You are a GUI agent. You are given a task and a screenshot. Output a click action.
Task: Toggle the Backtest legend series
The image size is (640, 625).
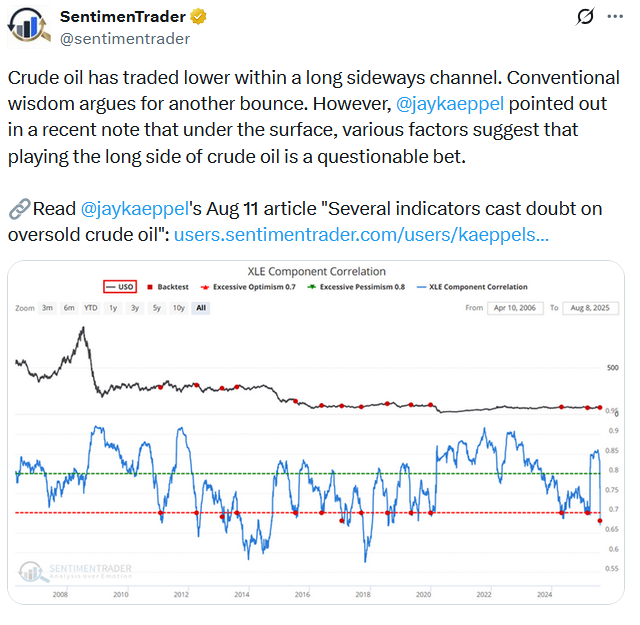[x=168, y=287]
